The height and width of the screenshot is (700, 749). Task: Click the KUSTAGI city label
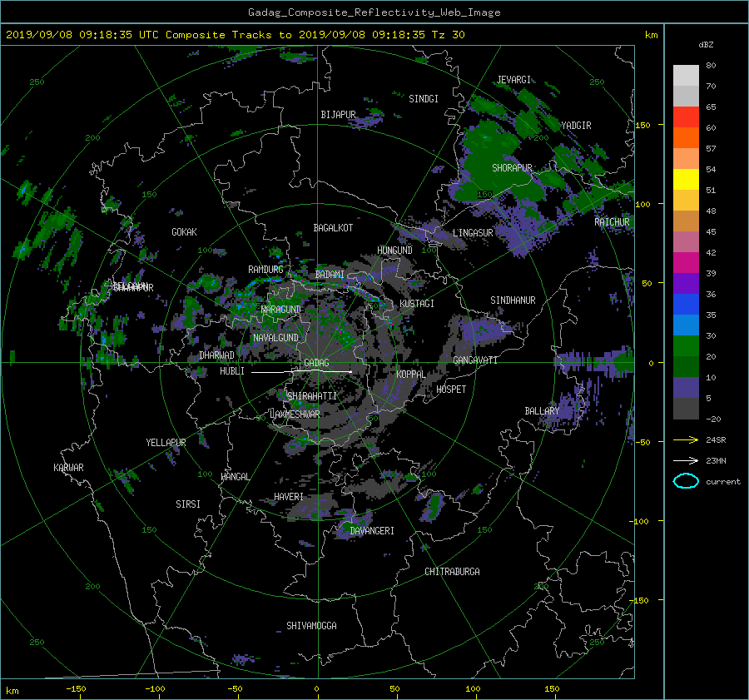pyautogui.click(x=417, y=304)
